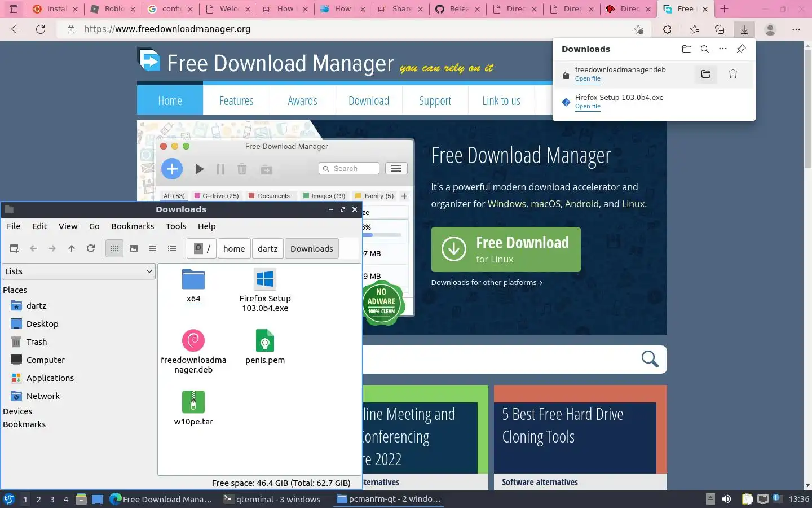Open Tools menu in file manager
This screenshot has width=812, height=508.
click(176, 226)
